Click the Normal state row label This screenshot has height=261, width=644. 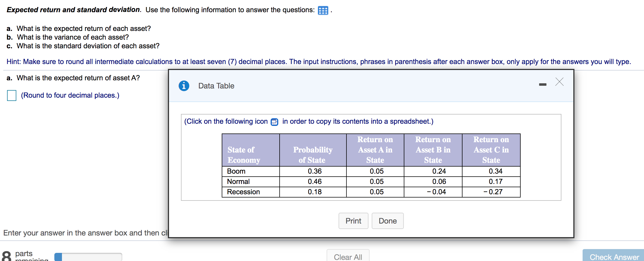[238, 181]
